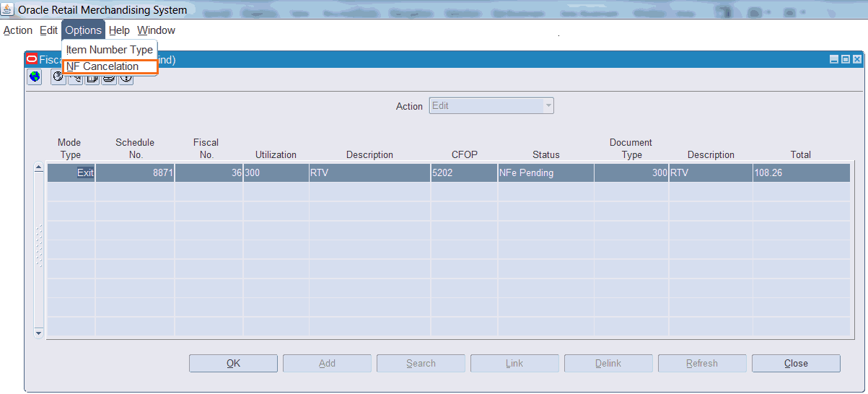Screen dimensions: 868x394
Task: Close the Fiscal inner window
Action: point(856,60)
